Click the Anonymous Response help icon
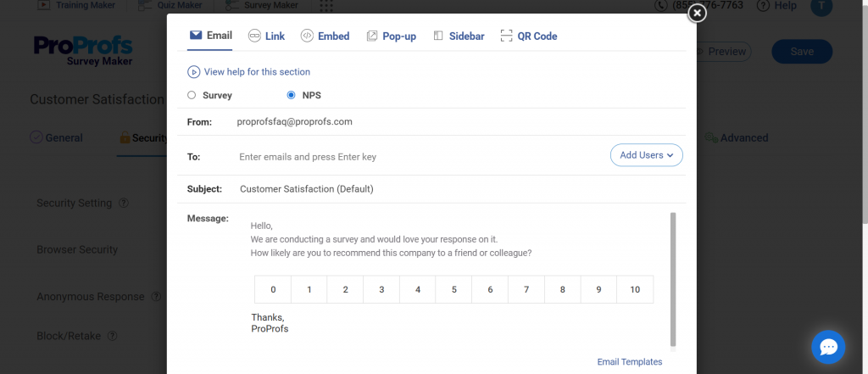The width and height of the screenshot is (868, 374). [x=156, y=297]
